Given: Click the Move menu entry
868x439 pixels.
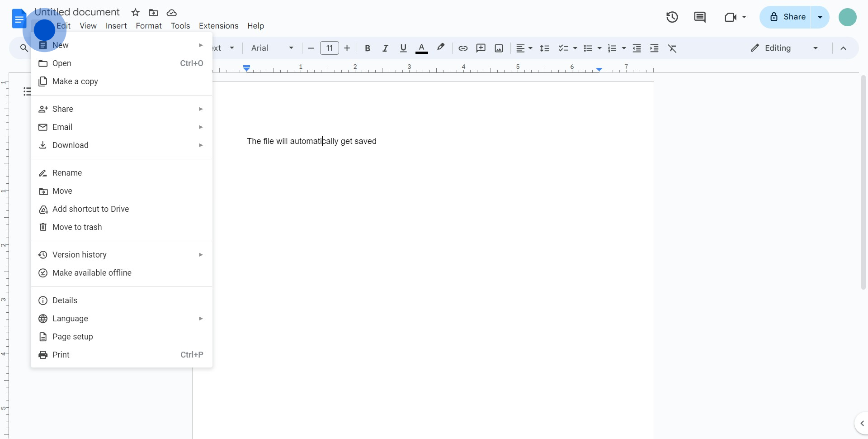Looking at the screenshot, I should coord(122,191).
